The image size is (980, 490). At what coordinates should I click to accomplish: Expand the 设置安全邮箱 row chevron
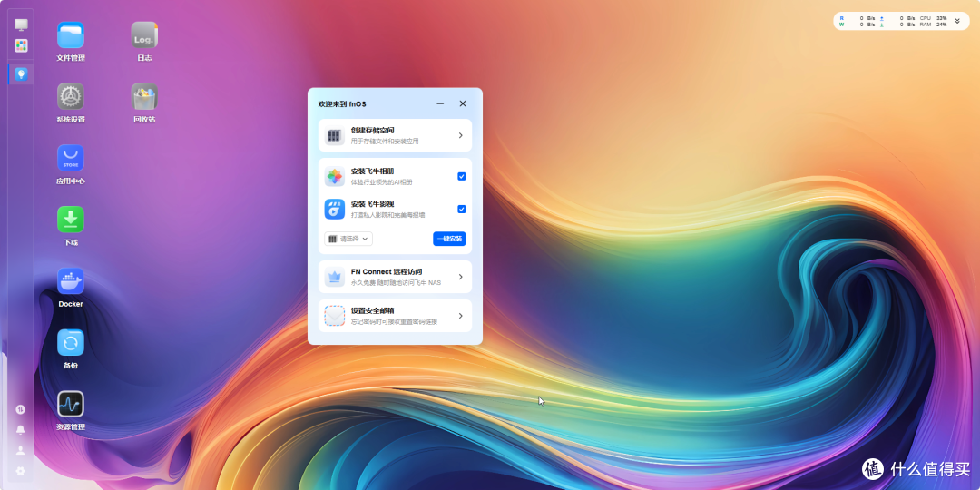pos(461,316)
